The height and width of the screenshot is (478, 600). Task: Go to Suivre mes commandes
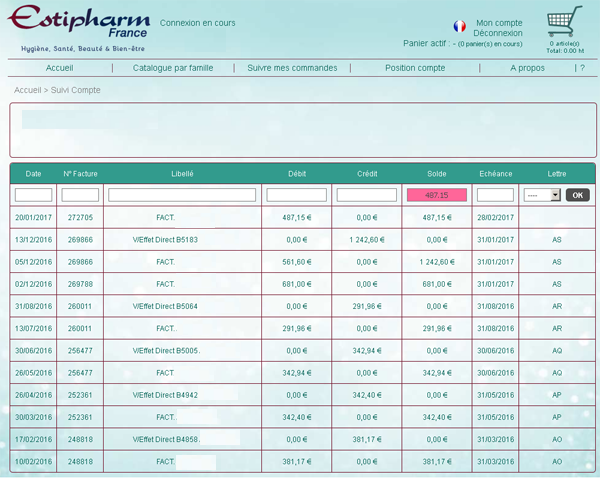[x=292, y=68]
